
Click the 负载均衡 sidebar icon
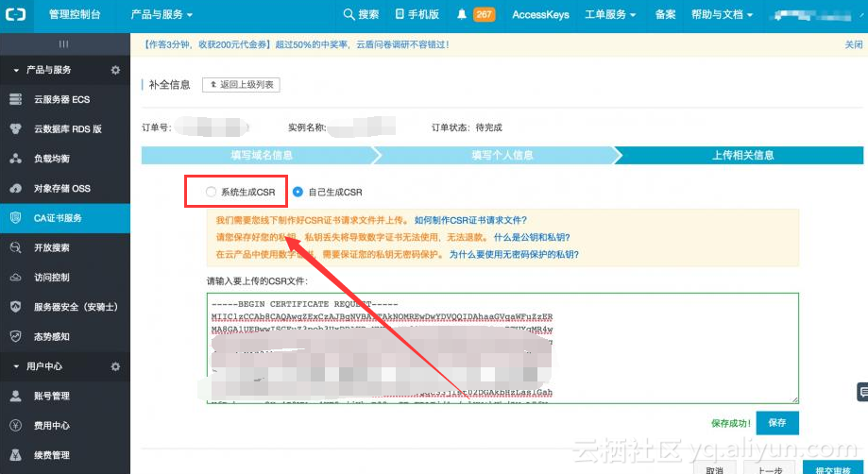pyautogui.click(x=15, y=159)
